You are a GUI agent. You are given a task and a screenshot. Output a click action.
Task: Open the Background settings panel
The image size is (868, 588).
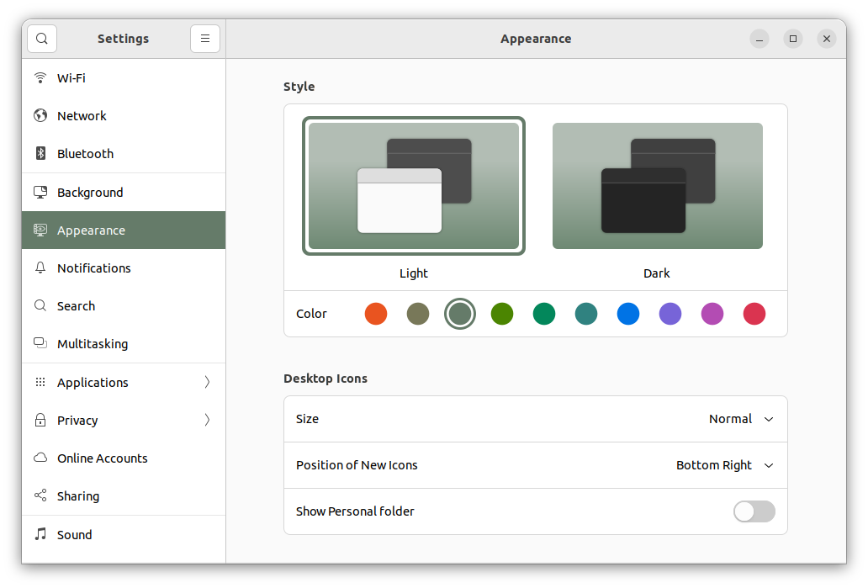(x=90, y=193)
